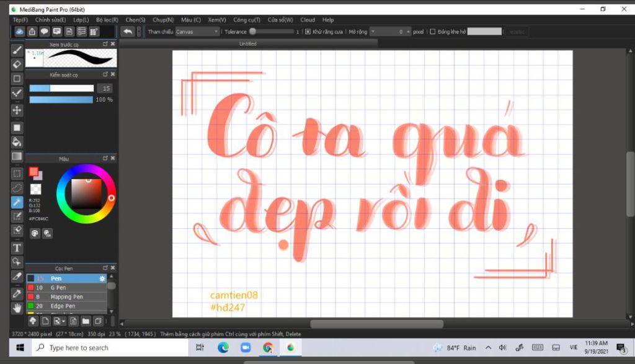Open the Chọn(S) menu
This screenshot has height=364, width=635.
pyautogui.click(x=135, y=20)
